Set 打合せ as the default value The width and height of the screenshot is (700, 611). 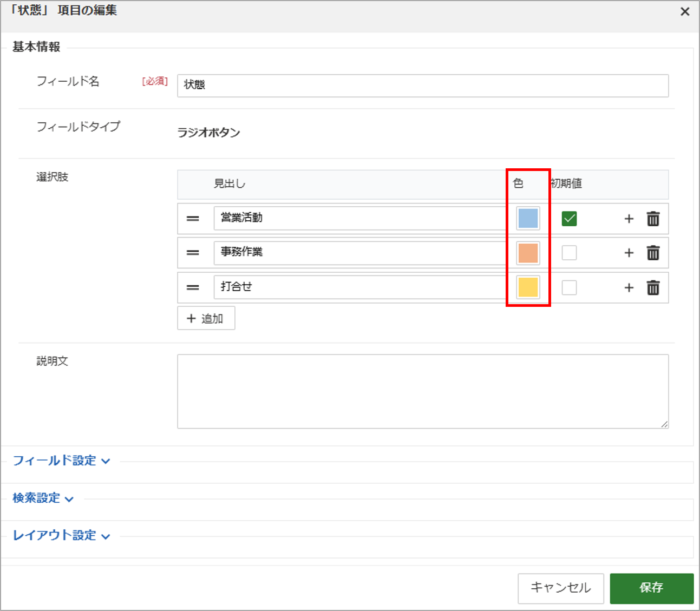tap(569, 288)
